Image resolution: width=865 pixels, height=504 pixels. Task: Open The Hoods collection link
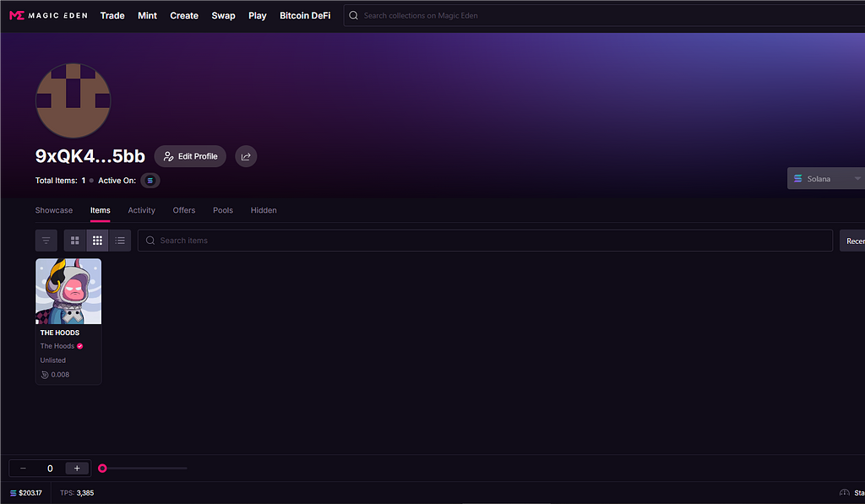[57, 346]
